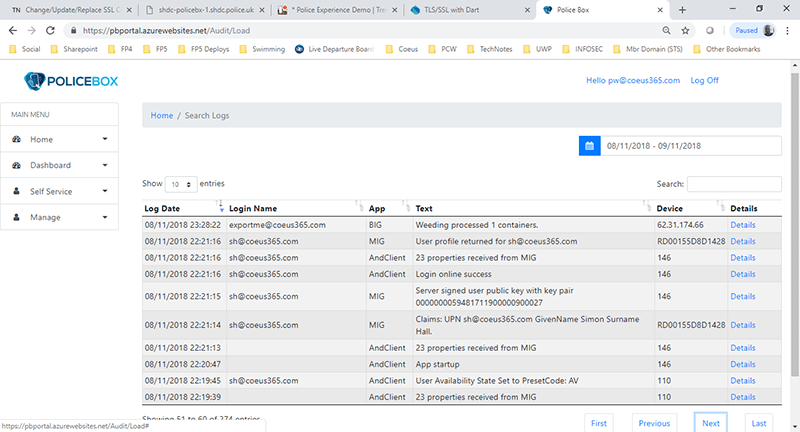The image size is (800, 432).
Task: Expand the Dashboard sidebar menu
Action: coord(59,165)
